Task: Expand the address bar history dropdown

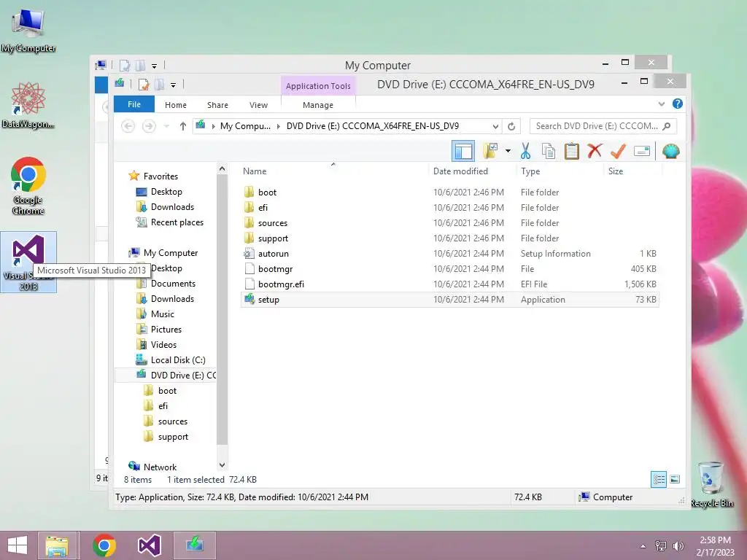Action: [495, 126]
